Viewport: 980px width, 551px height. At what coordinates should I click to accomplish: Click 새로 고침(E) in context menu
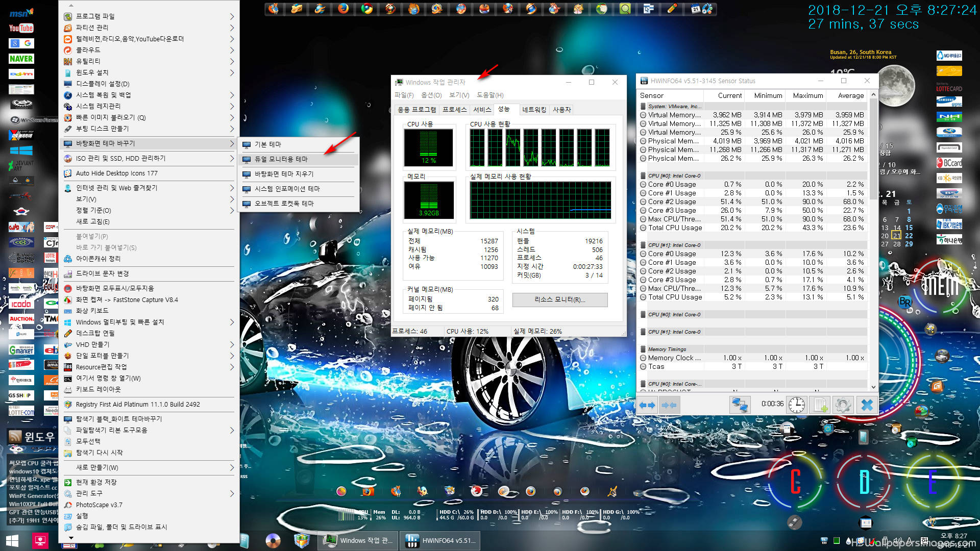click(x=148, y=221)
